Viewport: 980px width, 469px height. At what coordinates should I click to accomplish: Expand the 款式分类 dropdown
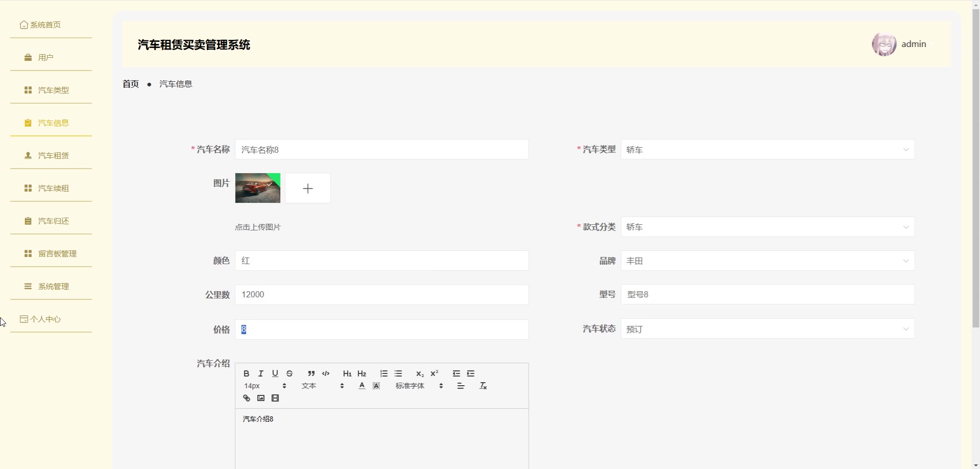coord(768,227)
